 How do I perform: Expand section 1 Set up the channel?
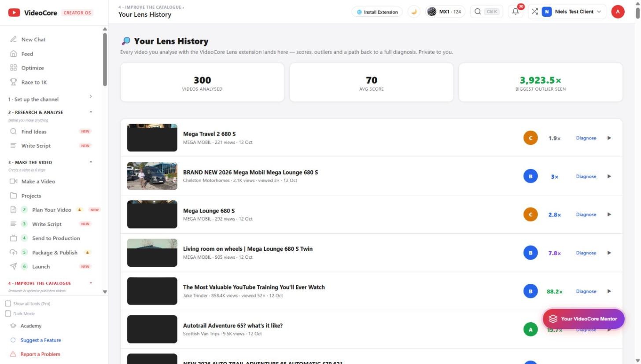51,99
